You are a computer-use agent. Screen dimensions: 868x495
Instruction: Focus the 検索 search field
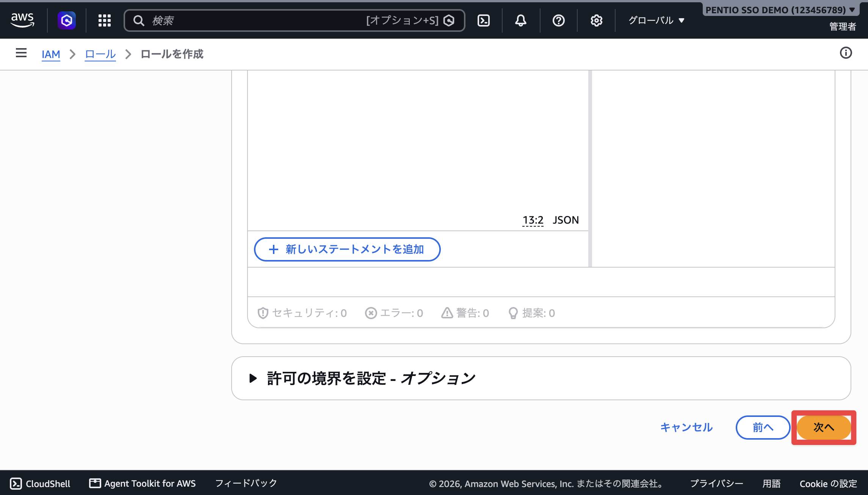pos(295,20)
